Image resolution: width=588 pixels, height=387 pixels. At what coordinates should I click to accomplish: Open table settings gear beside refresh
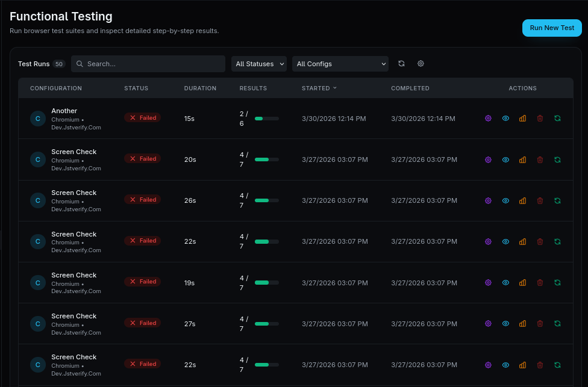pos(421,63)
